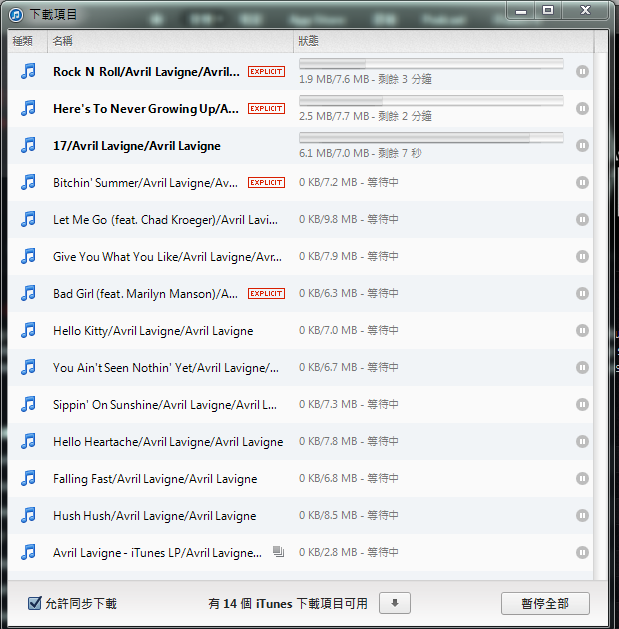Click music note icon for Hush Hush
Image resolution: width=619 pixels, height=629 pixels.
click(28, 515)
